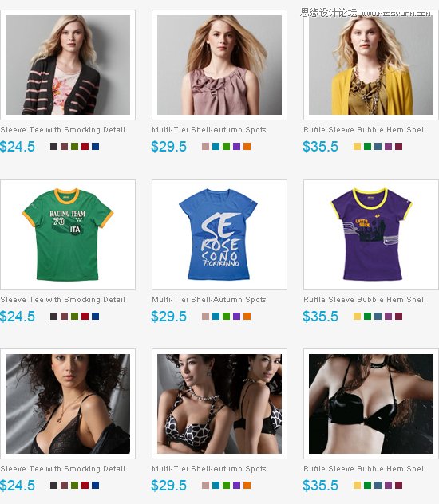Choose pink swatch under bottom-row $29.5 item
Screen dimensions: 439x504
point(205,486)
